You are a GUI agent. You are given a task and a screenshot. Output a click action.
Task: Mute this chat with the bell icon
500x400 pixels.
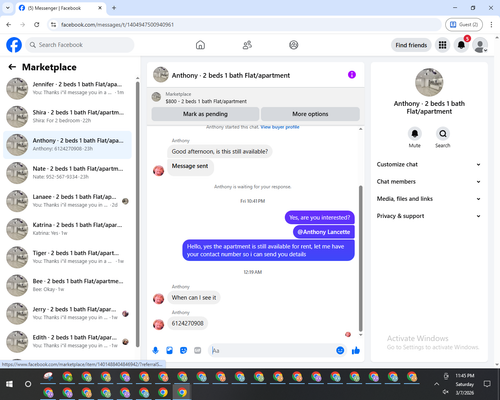point(414,134)
